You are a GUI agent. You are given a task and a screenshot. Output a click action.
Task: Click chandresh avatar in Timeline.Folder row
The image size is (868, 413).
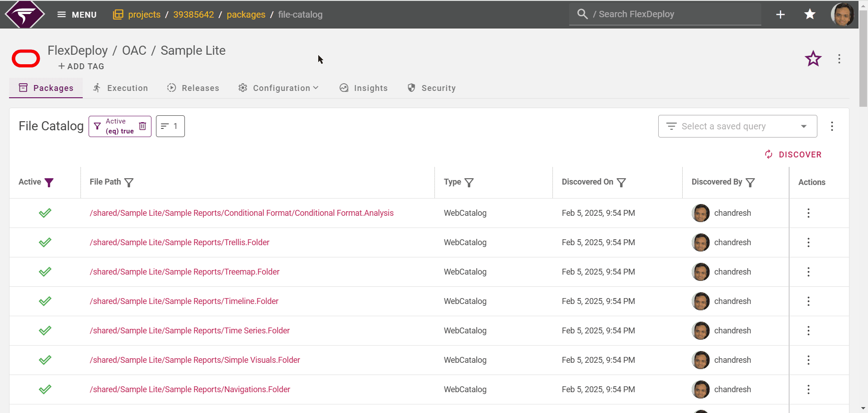pos(701,301)
